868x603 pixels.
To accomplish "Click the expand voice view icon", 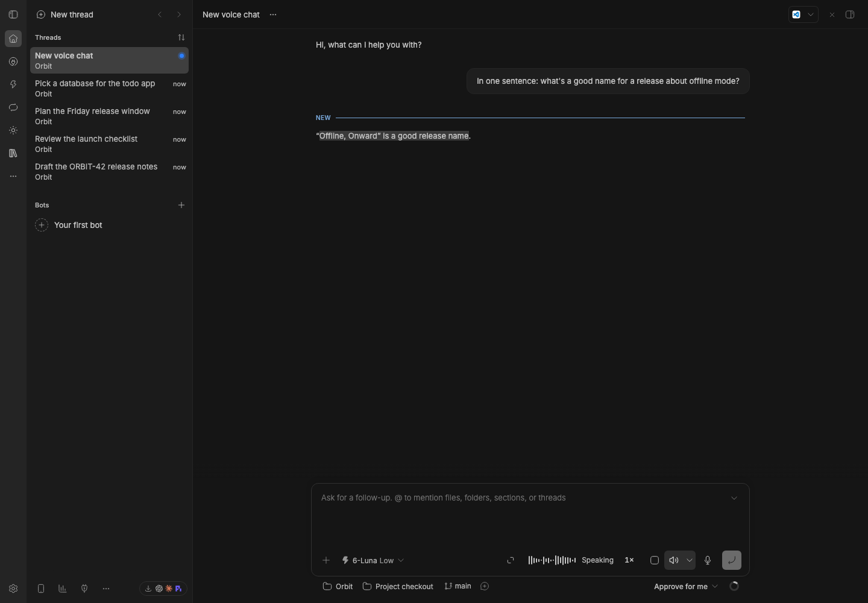I will click(x=511, y=560).
